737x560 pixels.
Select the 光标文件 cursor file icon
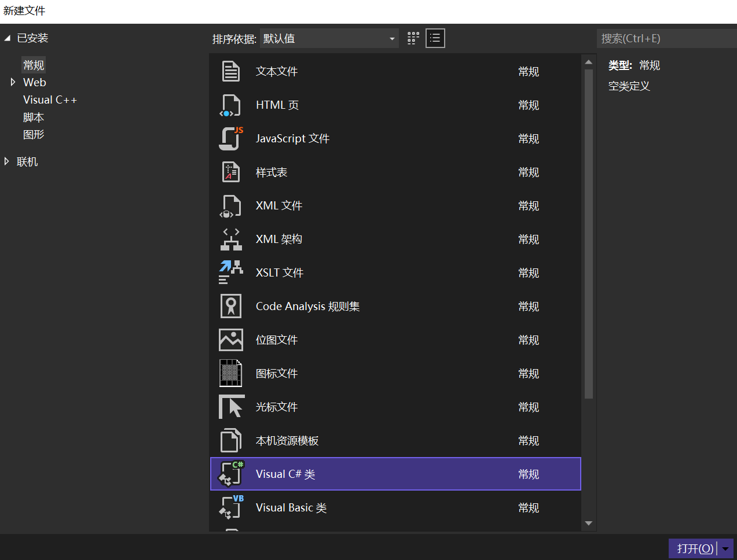pyautogui.click(x=231, y=407)
